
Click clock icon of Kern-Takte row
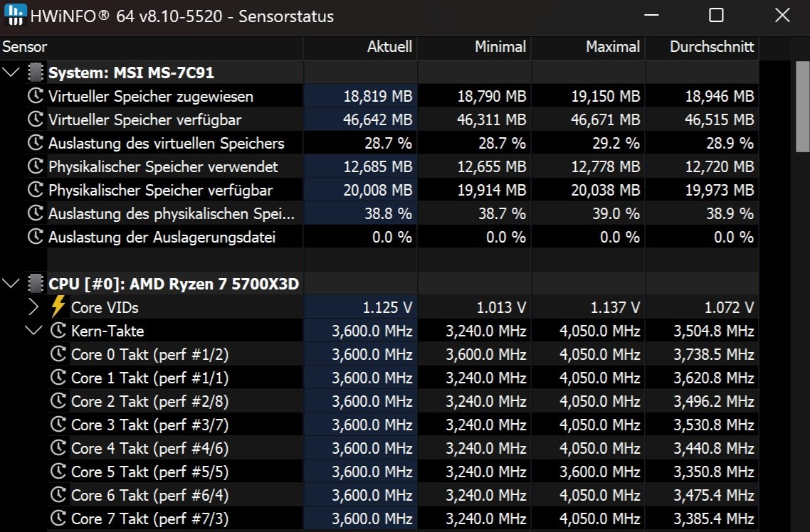click(x=58, y=330)
